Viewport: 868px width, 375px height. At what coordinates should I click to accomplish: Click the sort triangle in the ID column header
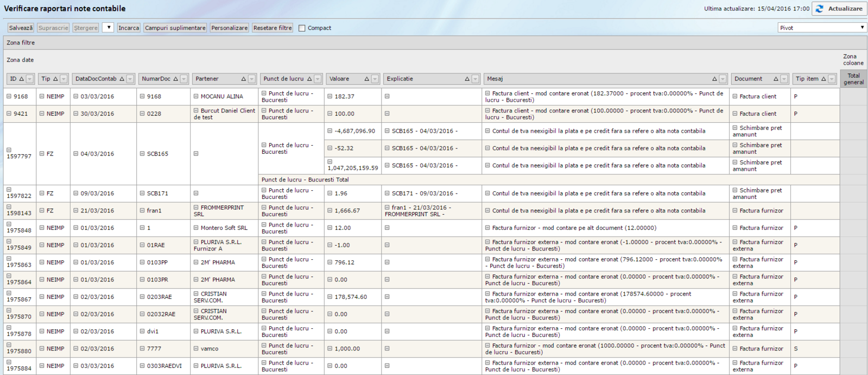coord(22,79)
